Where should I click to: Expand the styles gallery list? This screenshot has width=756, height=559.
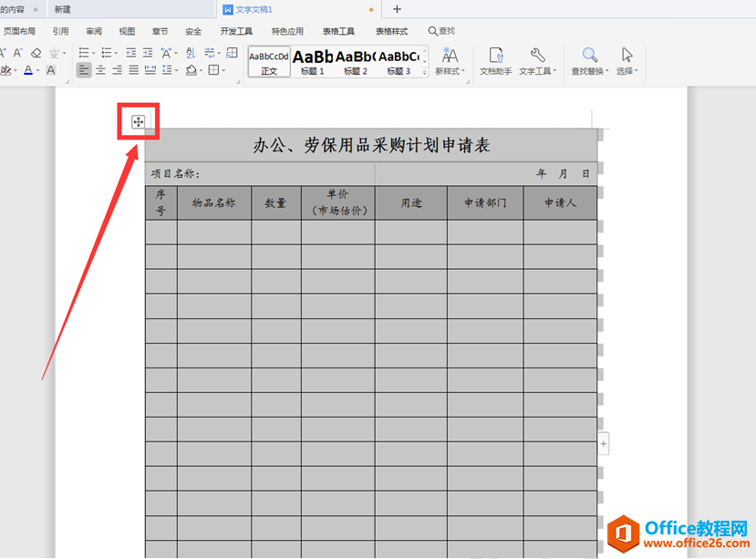coord(425,72)
